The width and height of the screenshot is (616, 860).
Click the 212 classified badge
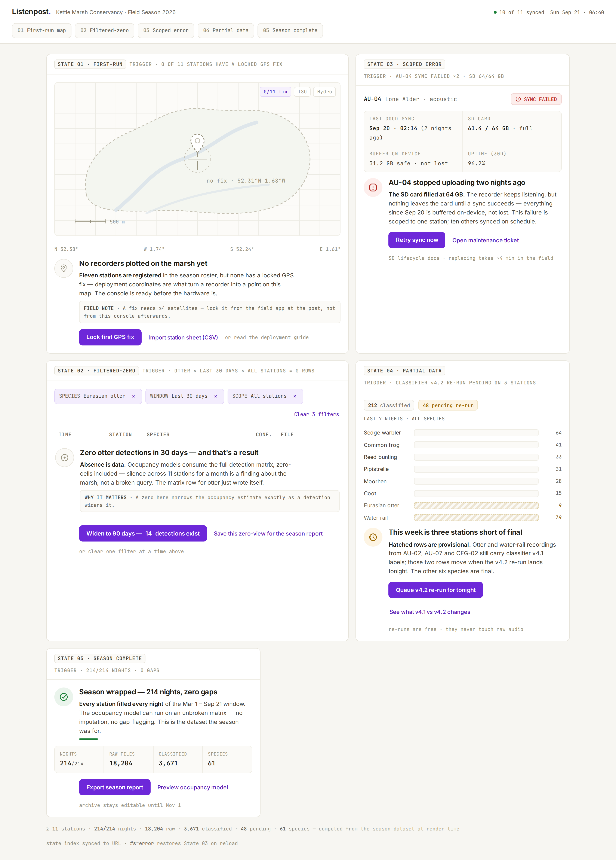[389, 405]
